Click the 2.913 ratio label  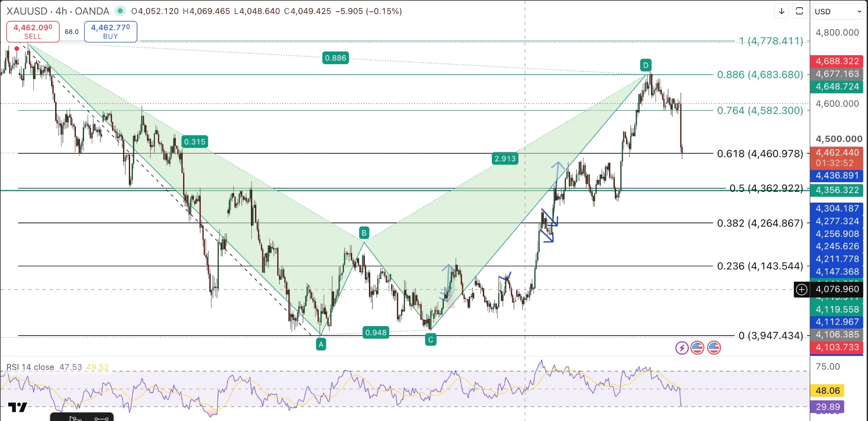coord(505,159)
